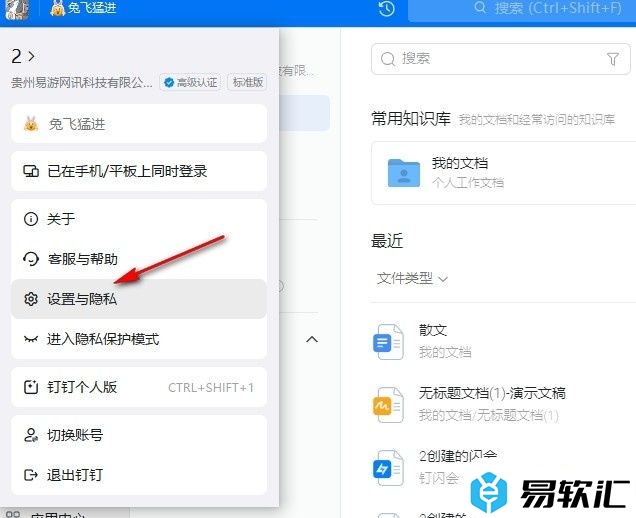Open the history clock icon
The width and height of the screenshot is (636, 518).
coord(387,9)
